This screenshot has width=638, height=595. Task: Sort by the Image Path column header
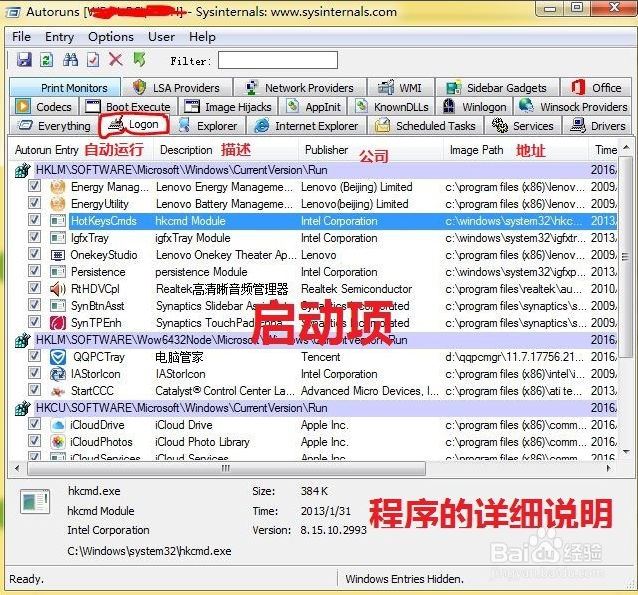tap(516, 150)
